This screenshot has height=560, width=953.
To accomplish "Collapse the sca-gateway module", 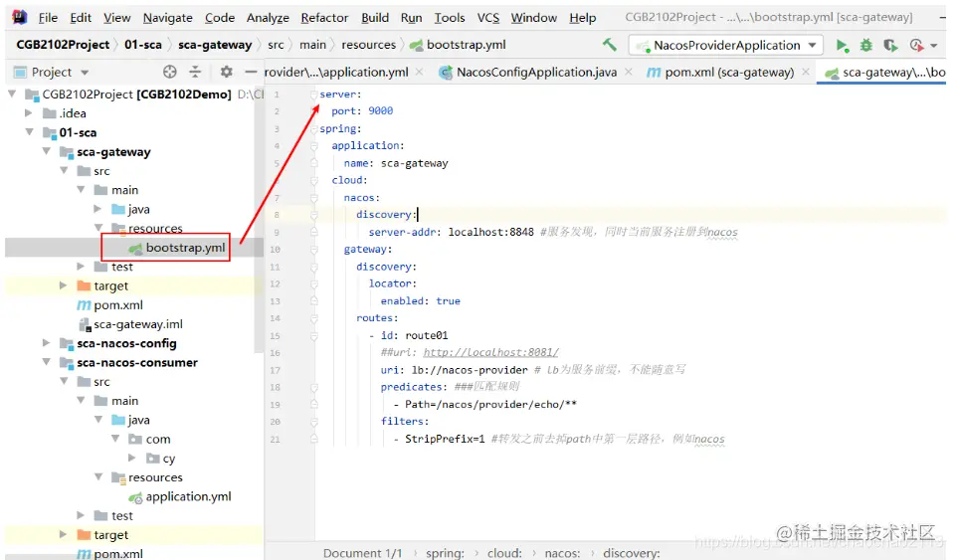I will point(46,151).
